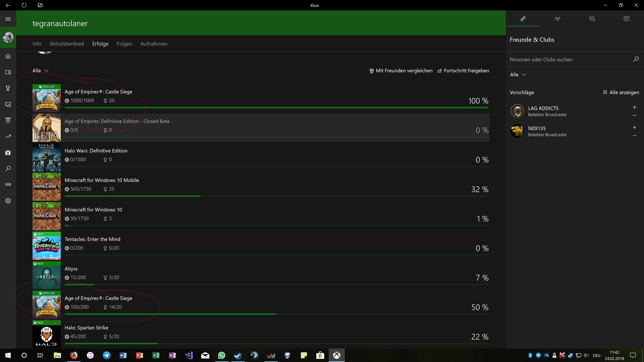Screen dimensions: 644x362
Task: Open Microsoft Store bag in the sidebar
Action: pyautogui.click(x=8, y=152)
